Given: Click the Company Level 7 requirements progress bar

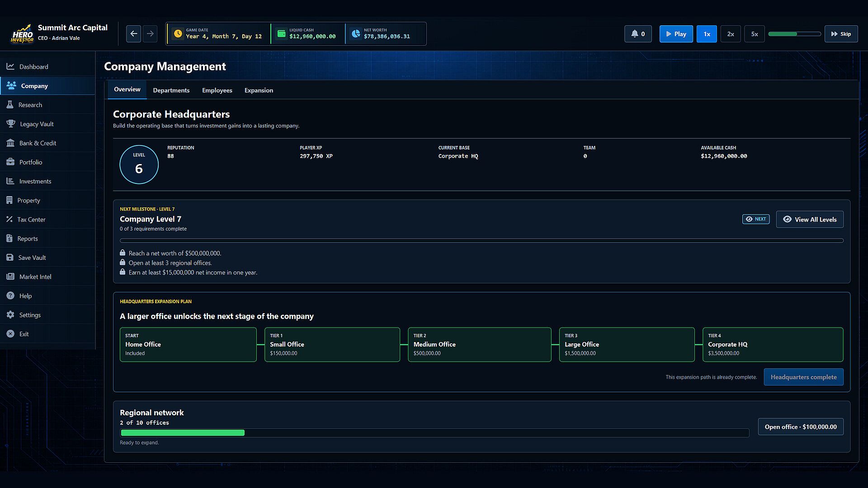Looking at the screenshot, I should click(481, 240).
